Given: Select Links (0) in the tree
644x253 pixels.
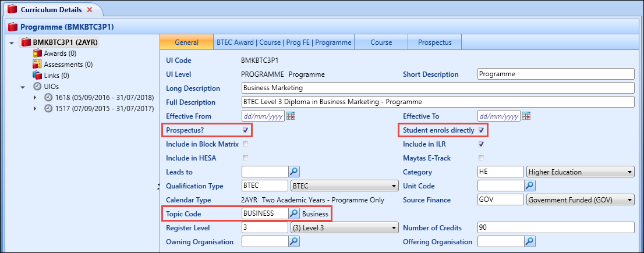Looking at the screenshot, I should 56,76.
